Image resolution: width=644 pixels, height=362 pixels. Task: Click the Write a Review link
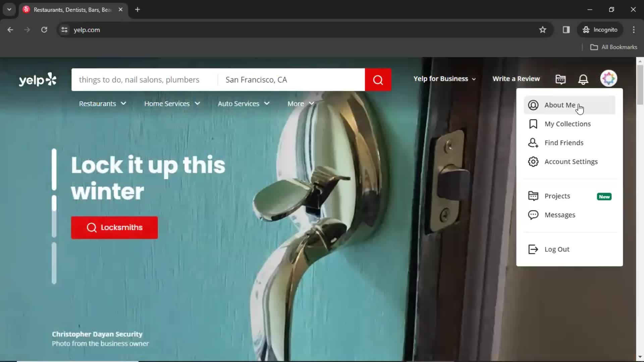516,79
